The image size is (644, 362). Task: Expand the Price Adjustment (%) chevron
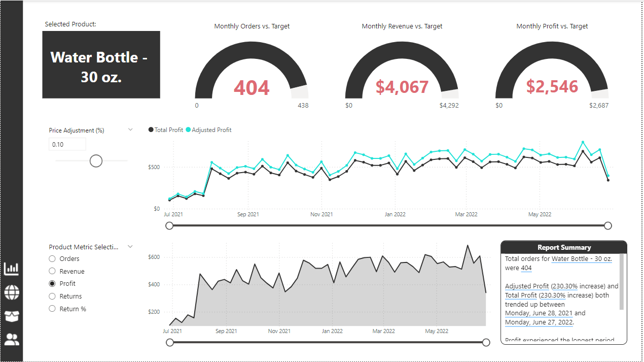tap(130, 130)
